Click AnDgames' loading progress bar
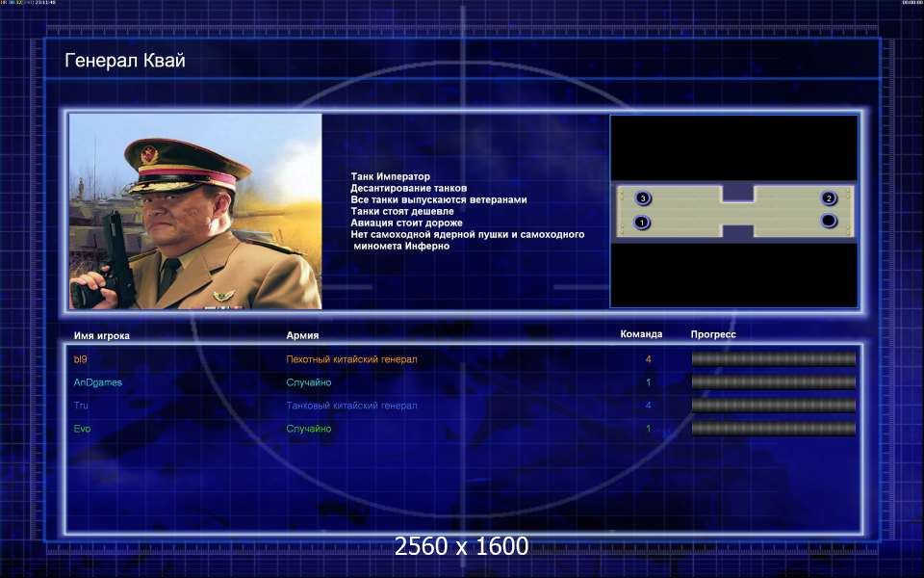The image size is (924, 578). pyautogui.click(x=773, y=381)
